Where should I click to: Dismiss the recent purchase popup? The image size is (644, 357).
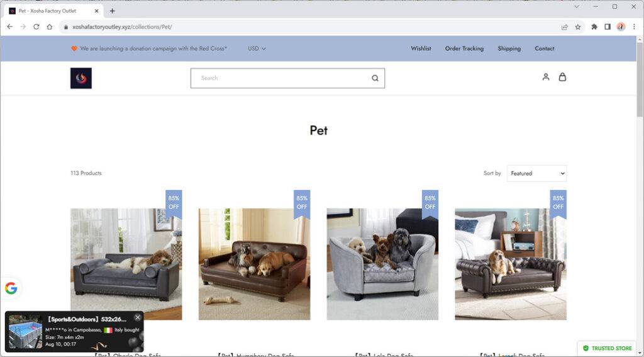coord(138,317)
